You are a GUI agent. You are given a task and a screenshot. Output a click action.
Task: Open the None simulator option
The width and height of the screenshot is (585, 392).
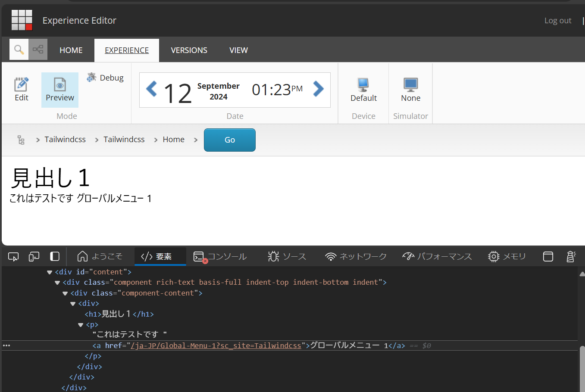[410, 90]
